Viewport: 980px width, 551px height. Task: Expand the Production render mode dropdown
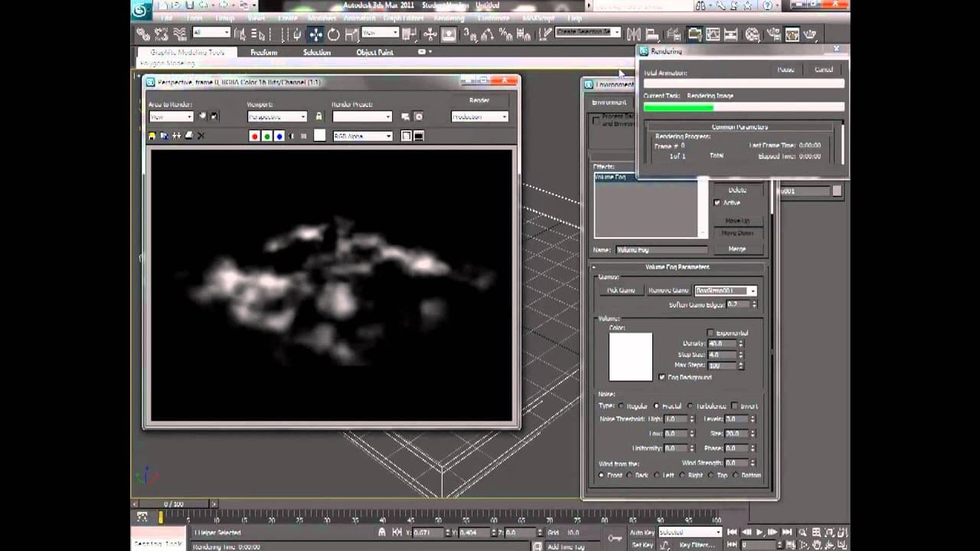[479, 117]
